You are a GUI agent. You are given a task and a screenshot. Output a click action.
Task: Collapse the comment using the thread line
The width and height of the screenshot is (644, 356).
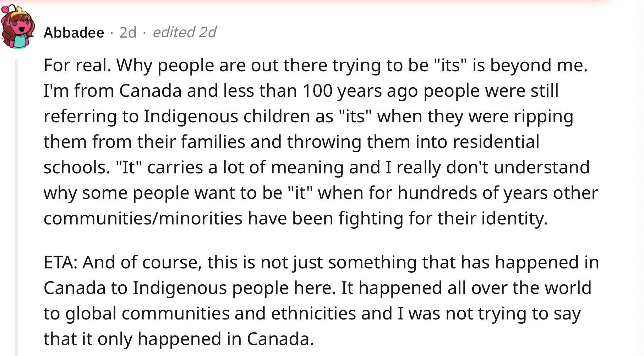(x=16, y=207)
